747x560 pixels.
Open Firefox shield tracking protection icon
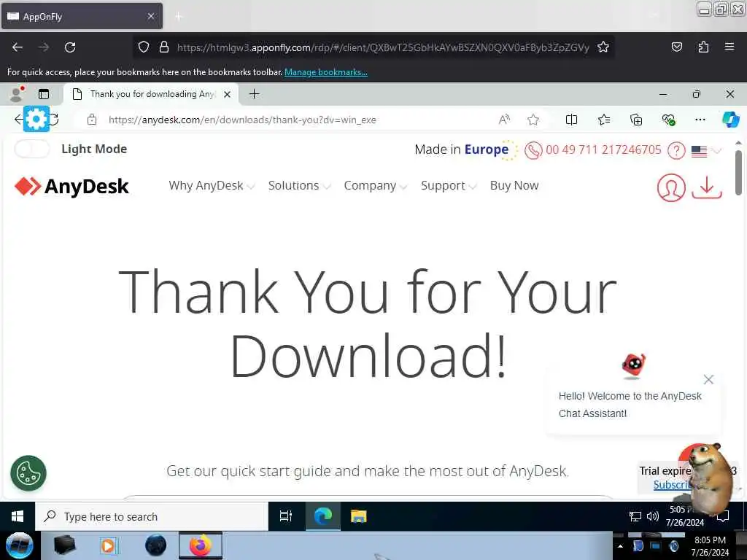(144, 47)
